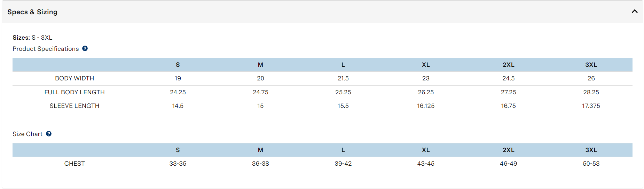Select the FULL BODY LENGTH row label
The height and width of the screenshot is (189, 644).
tap(74, 92)
